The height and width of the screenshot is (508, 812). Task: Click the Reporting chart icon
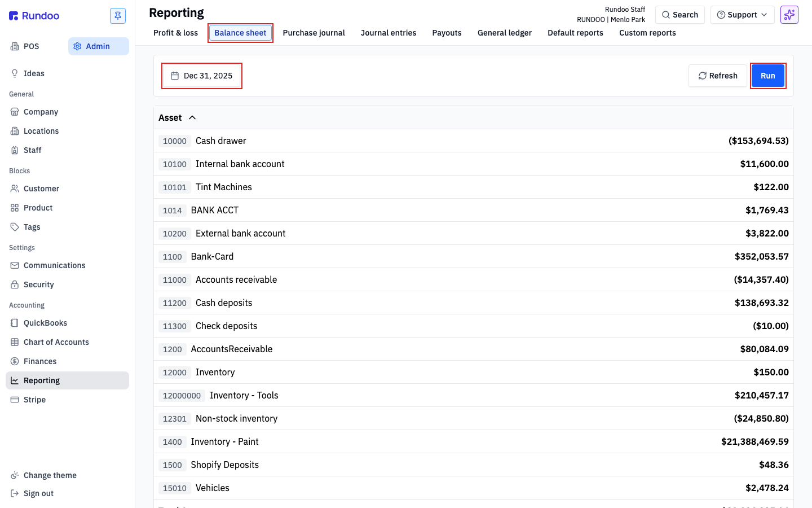[x=15, y=380]
